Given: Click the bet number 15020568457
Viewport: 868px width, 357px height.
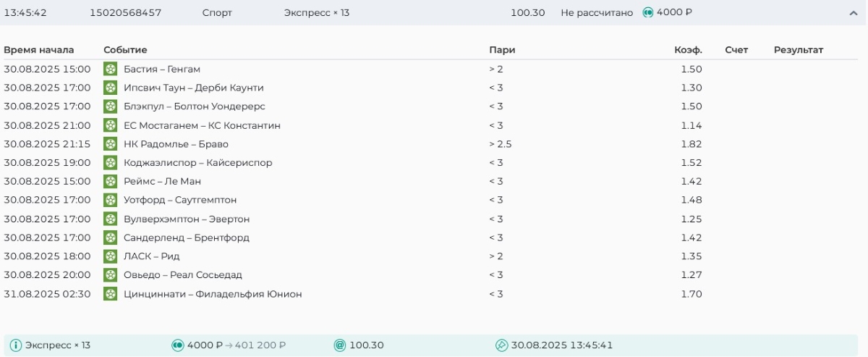Looking at the screenshot, I should [126, 13].
